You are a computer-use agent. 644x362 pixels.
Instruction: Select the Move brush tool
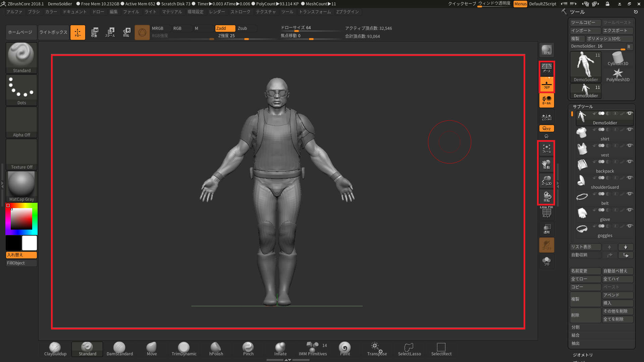point(151,348)
